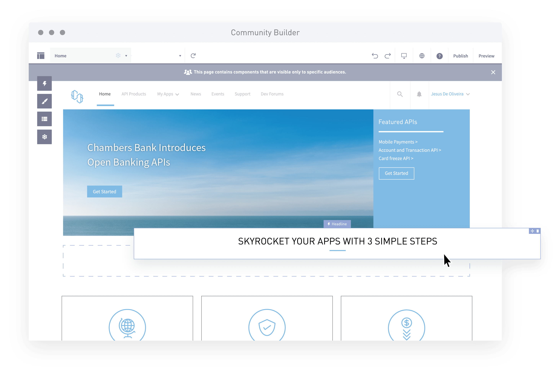Open the Theme paintbrush panel

(44, 101)
